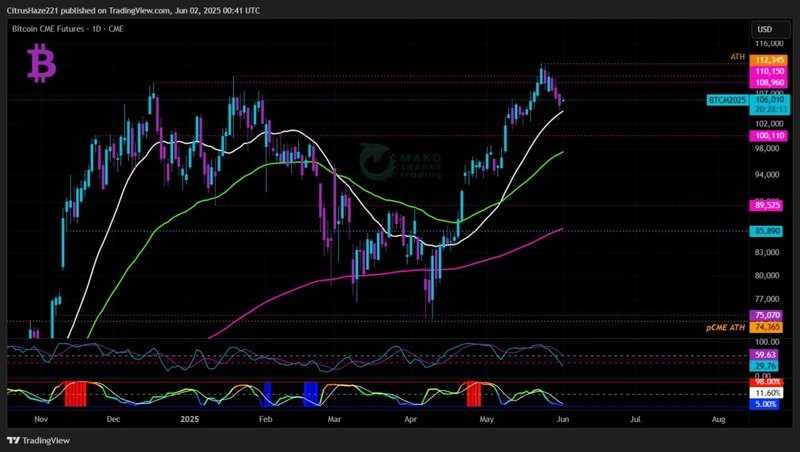Click the first red block in bottom indicator

[76, 393]
